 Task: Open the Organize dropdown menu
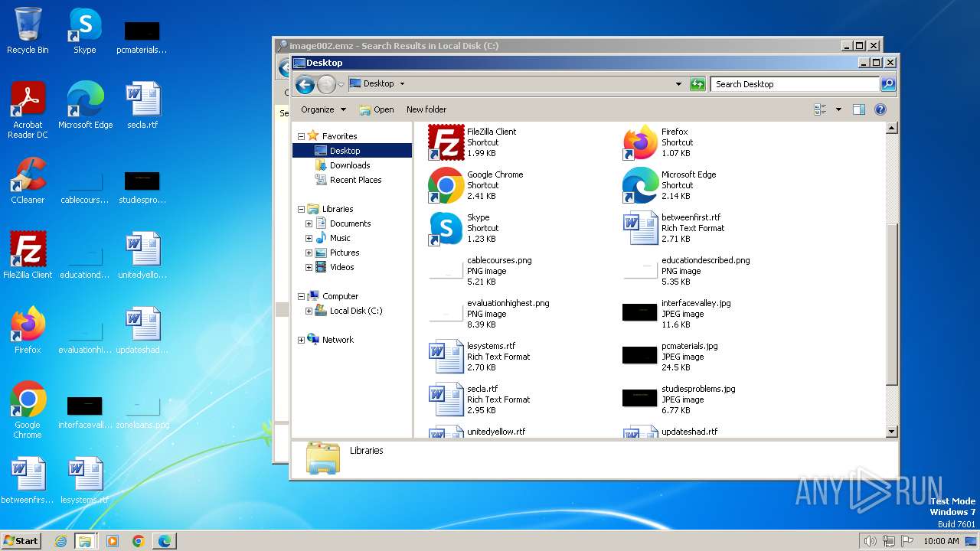tap(323, 109)
